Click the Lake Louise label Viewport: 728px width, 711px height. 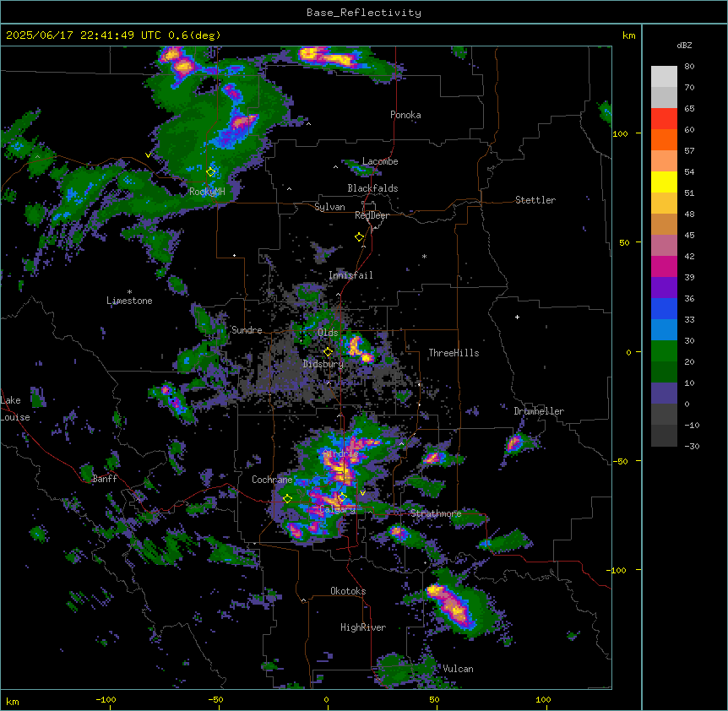[15, 409]
